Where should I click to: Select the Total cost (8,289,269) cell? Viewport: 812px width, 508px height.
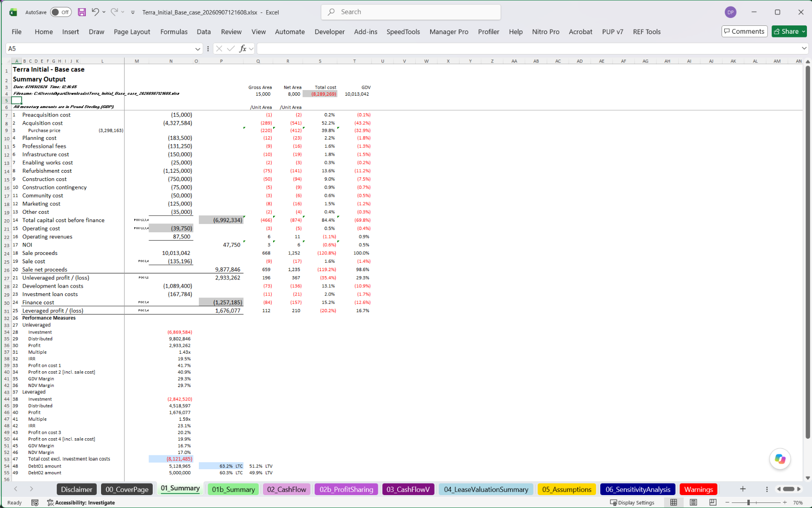[320, 94]
